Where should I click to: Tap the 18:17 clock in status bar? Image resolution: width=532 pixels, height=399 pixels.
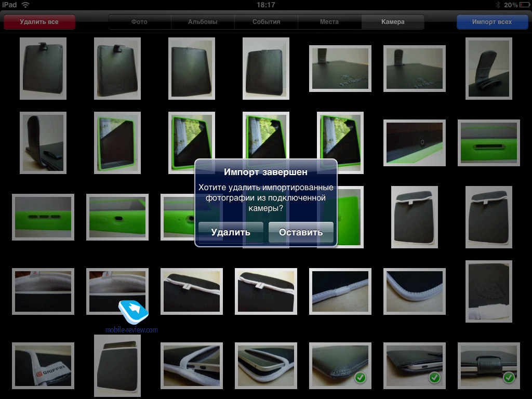[266, 5]
